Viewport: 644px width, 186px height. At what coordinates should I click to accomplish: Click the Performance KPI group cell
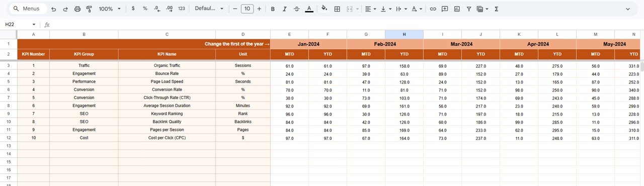tap(84, 81)
